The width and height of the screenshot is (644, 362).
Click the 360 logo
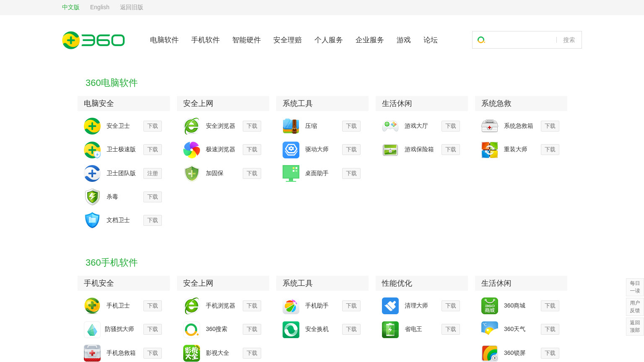(x=93, y=40)
